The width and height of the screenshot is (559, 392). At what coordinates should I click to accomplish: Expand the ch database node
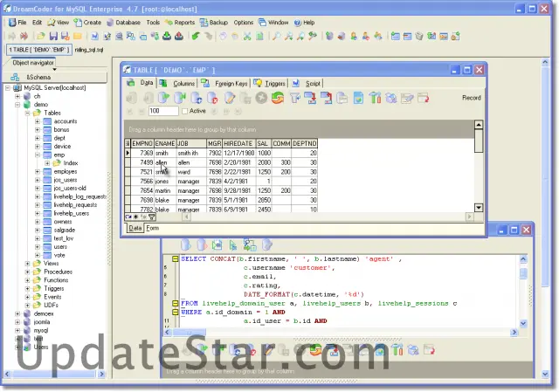[x=17, y=96]
